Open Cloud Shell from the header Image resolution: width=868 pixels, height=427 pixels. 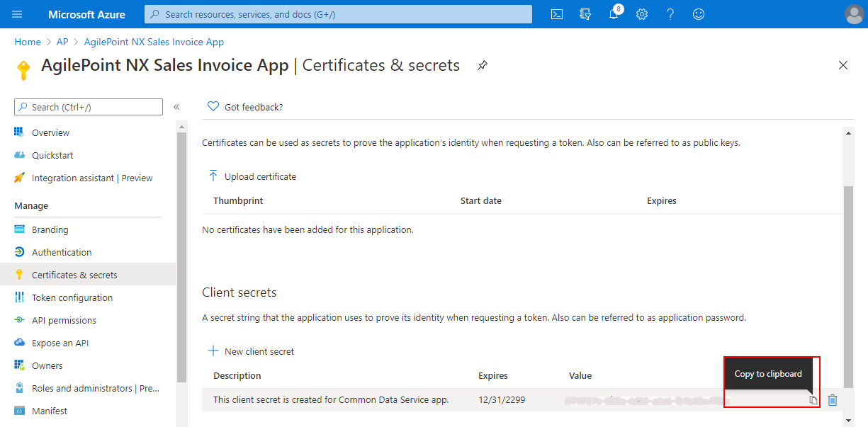pyautogui.click(x=557, y=14)
